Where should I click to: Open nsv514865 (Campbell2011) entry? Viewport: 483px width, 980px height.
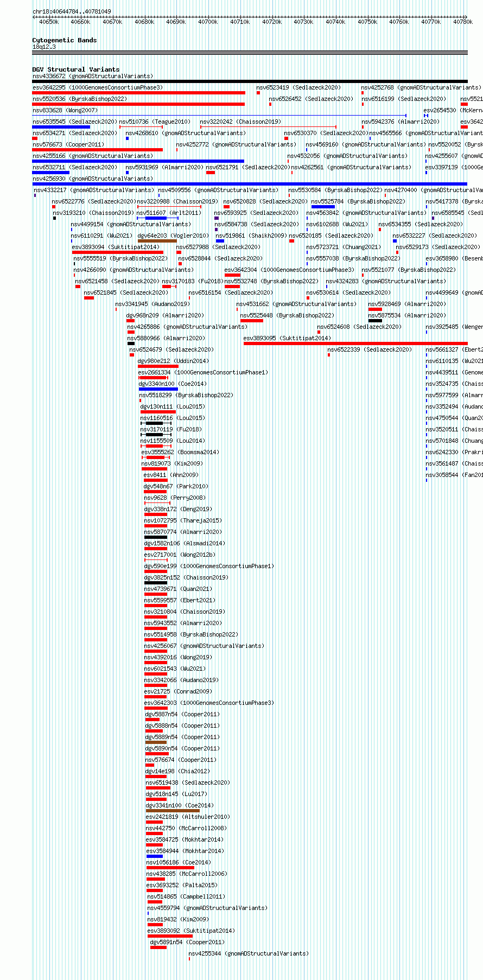[186, 896]
